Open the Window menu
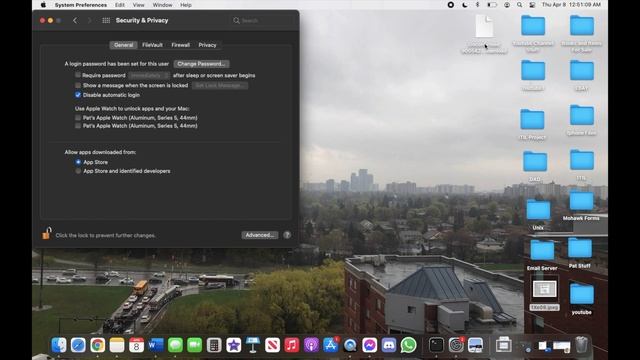Screen dimensions: 640x360 coord(162,5)
